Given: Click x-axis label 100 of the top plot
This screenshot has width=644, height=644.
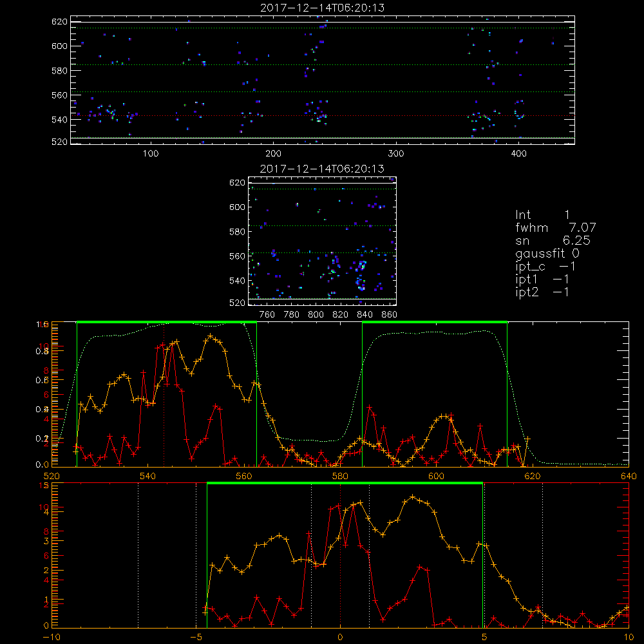Looking at the screenshot, I should point(151,154).
